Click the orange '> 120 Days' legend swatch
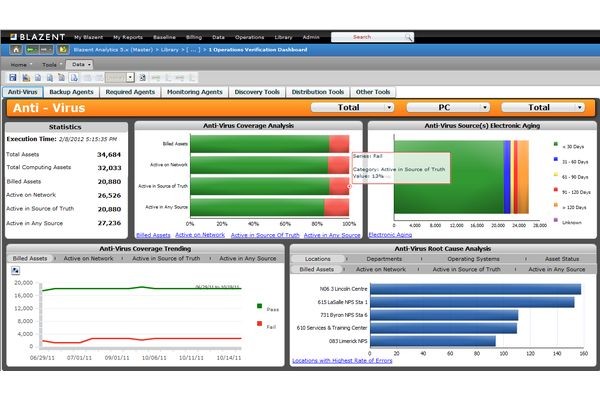Viewport: 600px width, 400px height. coord(555,204)
